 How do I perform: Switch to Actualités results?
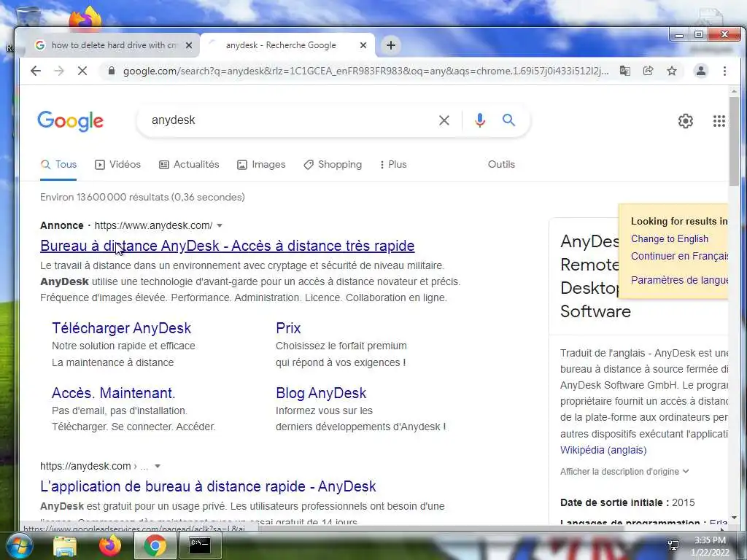(189, 165)
